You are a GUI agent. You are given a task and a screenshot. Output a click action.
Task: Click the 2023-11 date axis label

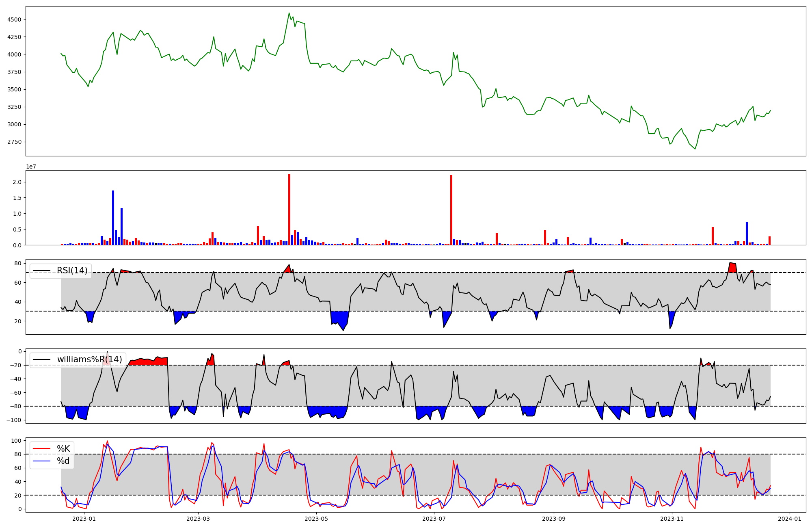[x=672, y=519]
